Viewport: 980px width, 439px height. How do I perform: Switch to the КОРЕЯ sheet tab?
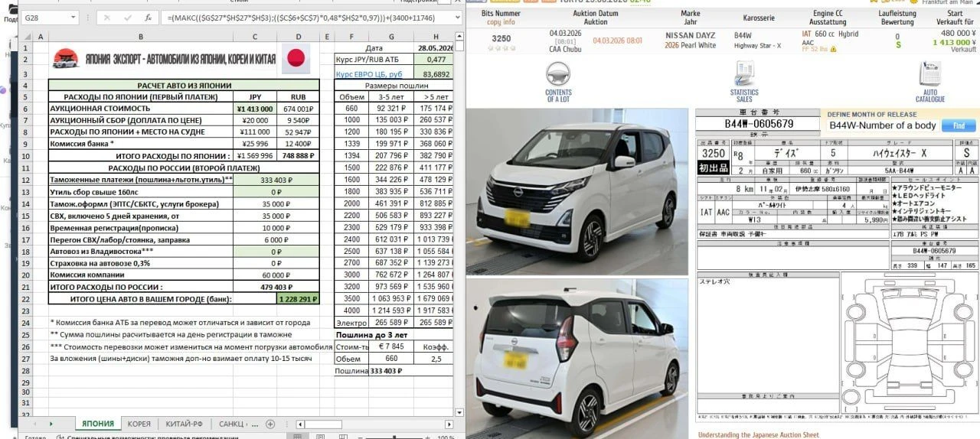pyautogui.click(x=139, y=424)
